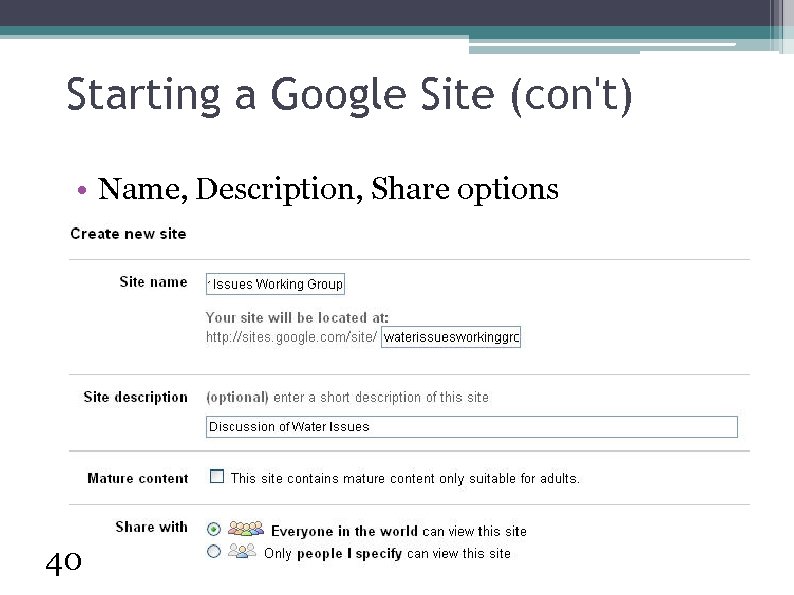Focus the Site name text field
This screenshot has width=794, height=595.
coord(275,284)
